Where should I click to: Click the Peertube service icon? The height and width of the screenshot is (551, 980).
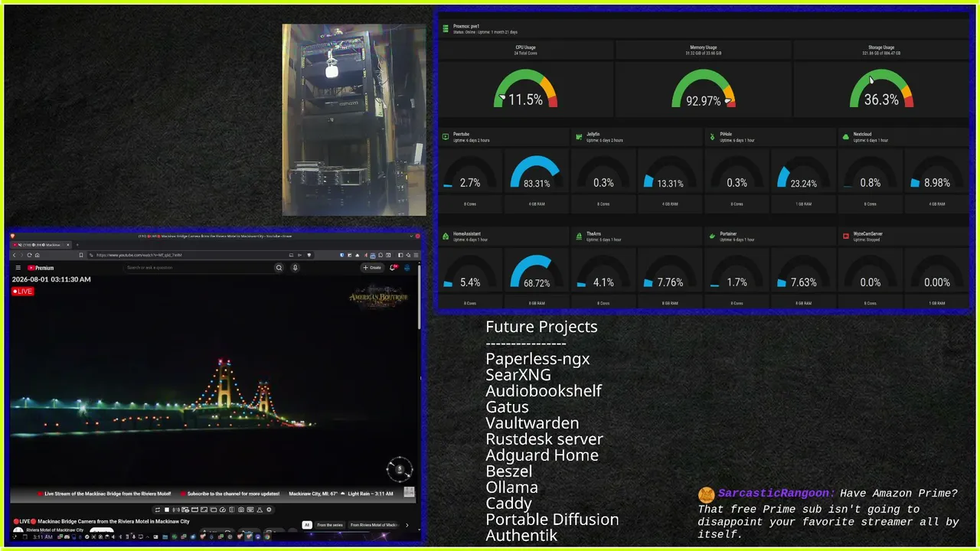click(446, 137)
